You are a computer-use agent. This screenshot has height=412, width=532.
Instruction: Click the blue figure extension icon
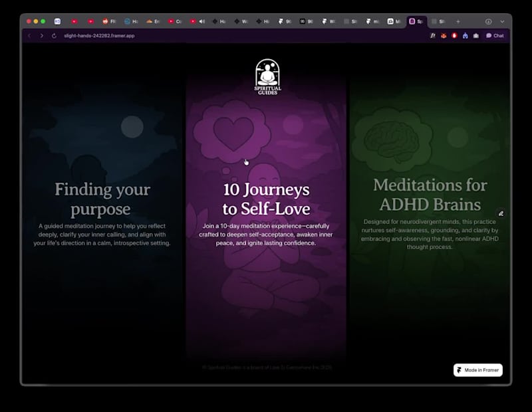[x=465, y=36]
